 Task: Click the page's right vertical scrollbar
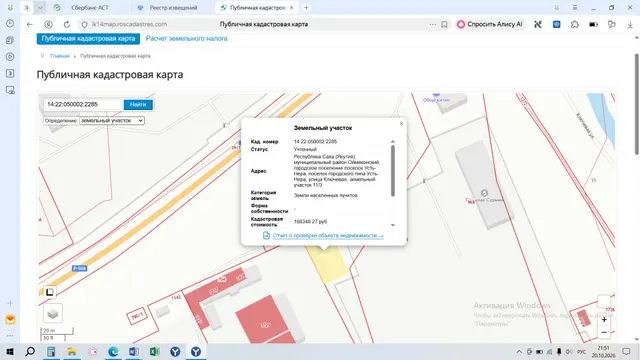coord(637,104)
